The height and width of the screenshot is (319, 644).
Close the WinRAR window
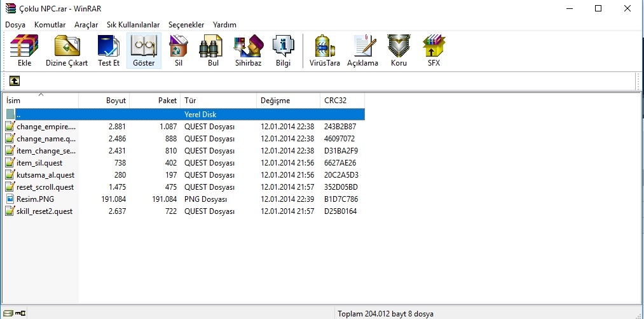[x=627, y=8]
